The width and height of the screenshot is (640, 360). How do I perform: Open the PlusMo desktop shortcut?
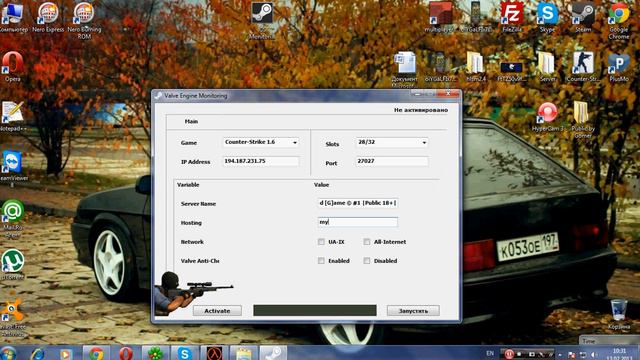[x=619, y=67]
